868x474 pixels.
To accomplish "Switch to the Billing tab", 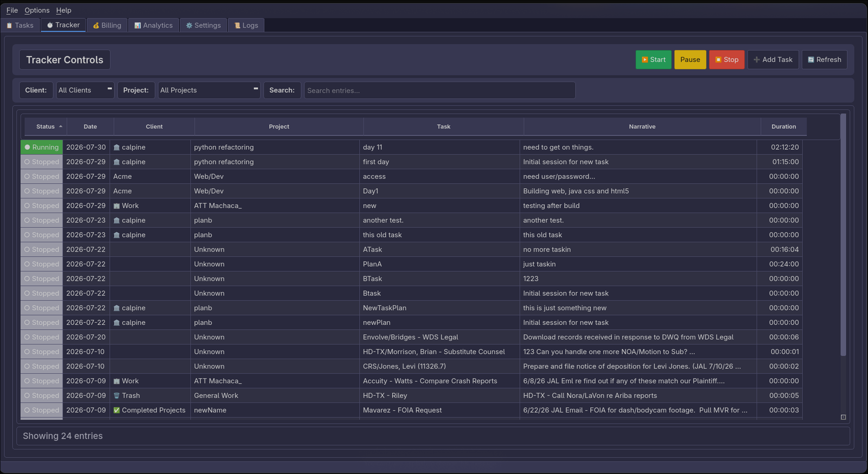I will click(x=107, y=25).
